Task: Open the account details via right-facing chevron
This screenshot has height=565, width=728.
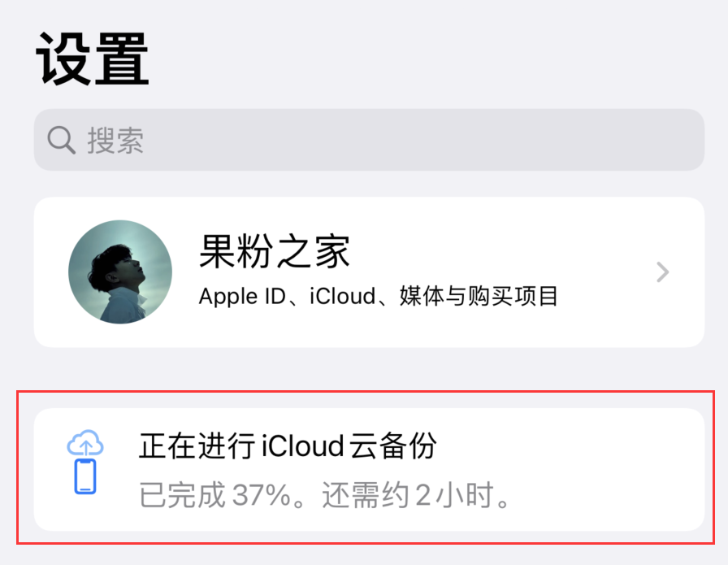Action: point(664,272)
